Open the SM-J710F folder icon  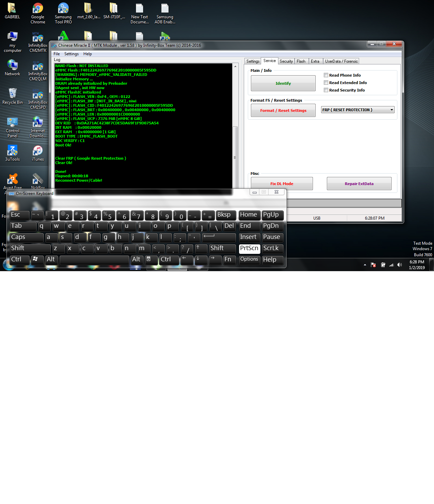click(x=114, y=11)
